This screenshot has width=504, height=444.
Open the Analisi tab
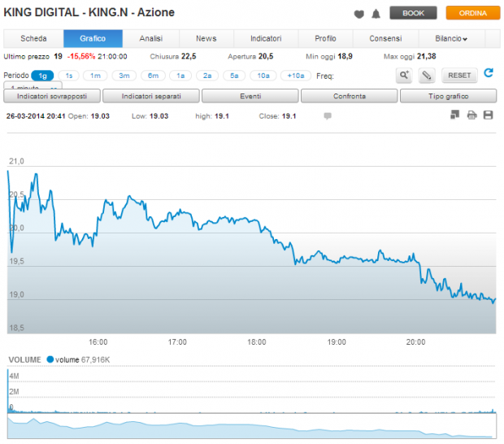150,38
